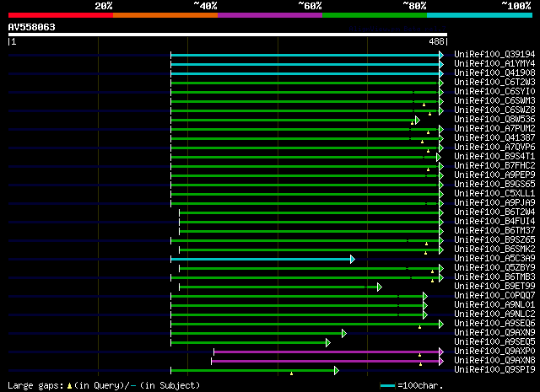Click the green arrowhead ending the Q8W536 alignment
This screenshot has height=392, width=540.
coord(418,120)
